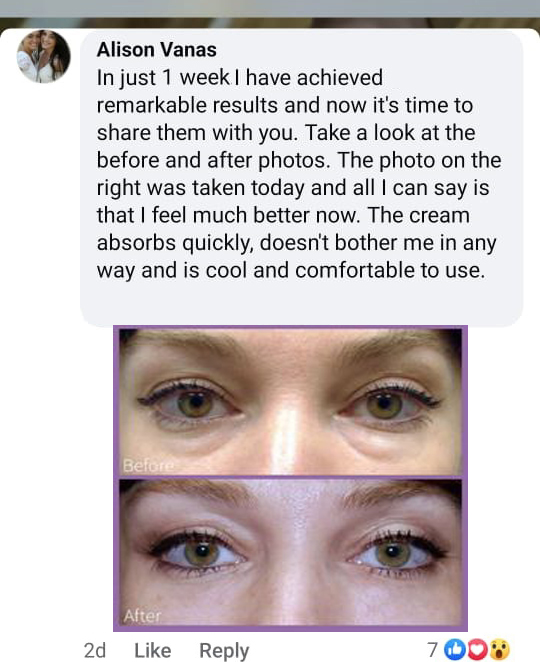Click the right eye in the After photo
Viewport: 540px width, 662px height.
393,554
